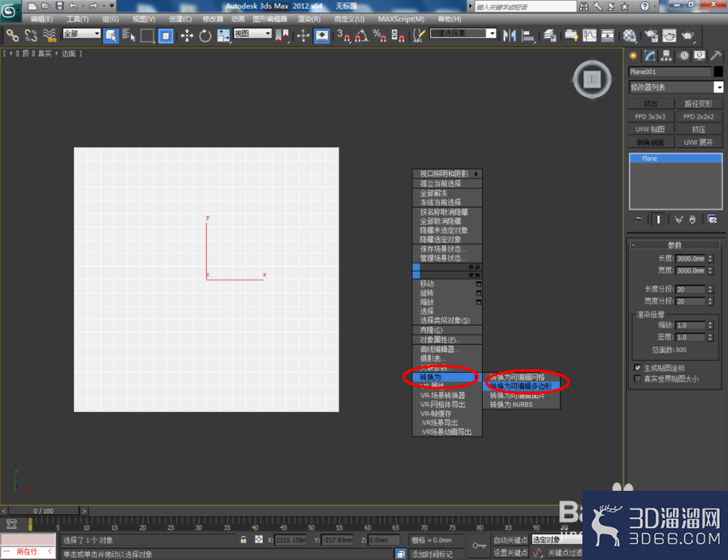Click the Align tool
This screenshot has width=728, height=560.
[x=528, y=35]
